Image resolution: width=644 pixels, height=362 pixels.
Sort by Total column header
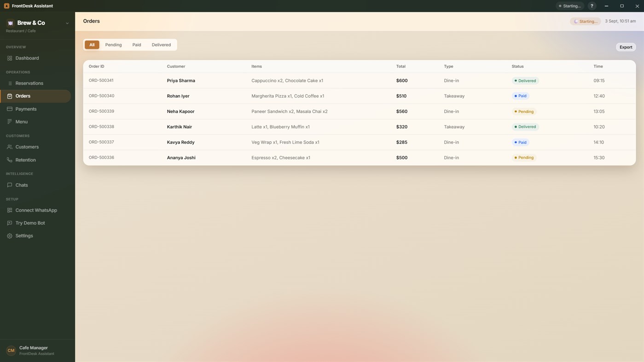point(401,66)
